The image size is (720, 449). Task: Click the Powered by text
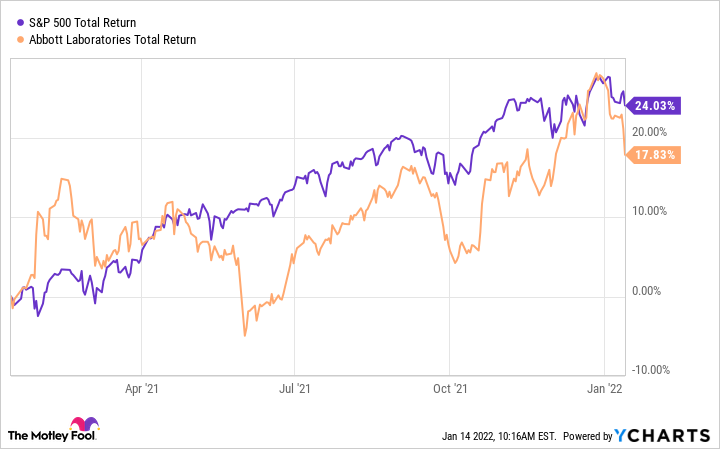(588, 436)
